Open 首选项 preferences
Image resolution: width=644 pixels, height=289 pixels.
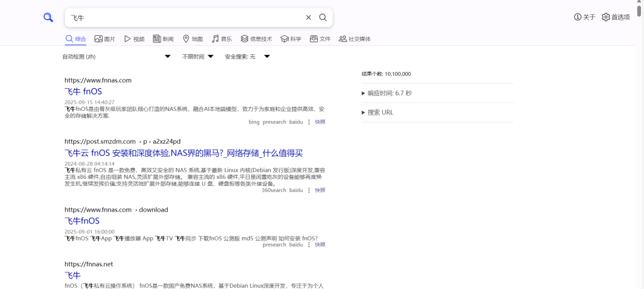point(616,17)
